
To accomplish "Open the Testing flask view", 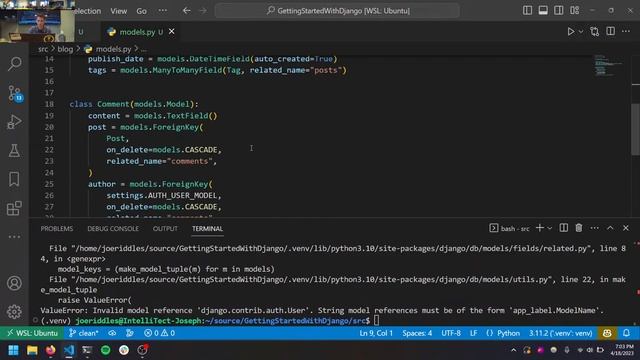I will click(x=15, y=150).
